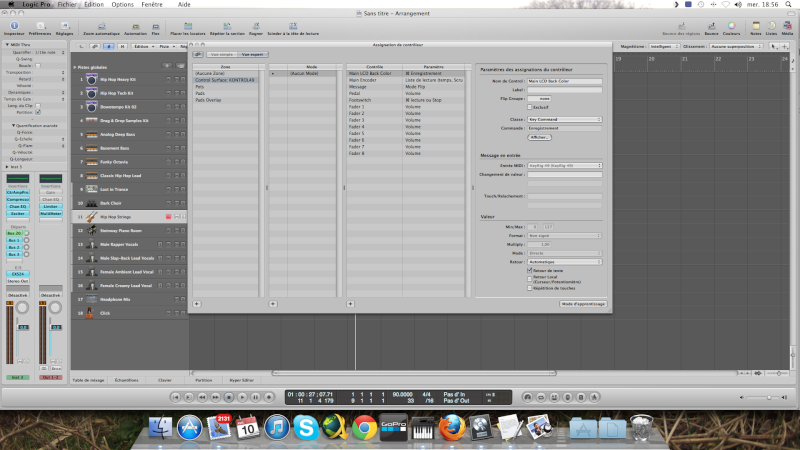
Task: Click the Mode d'apprentissage button
Action: (x=582, y=303)
